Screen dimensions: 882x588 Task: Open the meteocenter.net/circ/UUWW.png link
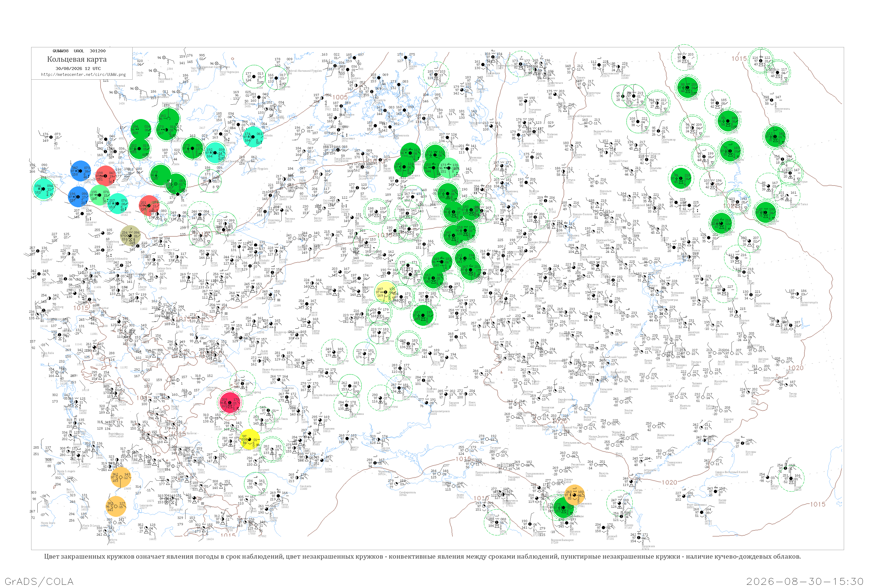coord(83,74)
